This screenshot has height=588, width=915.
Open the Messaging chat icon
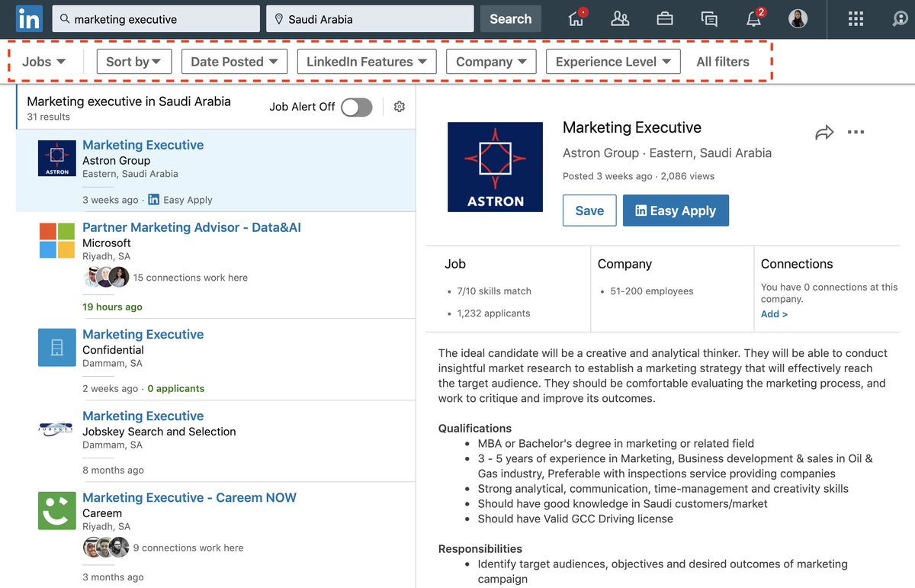709,19
